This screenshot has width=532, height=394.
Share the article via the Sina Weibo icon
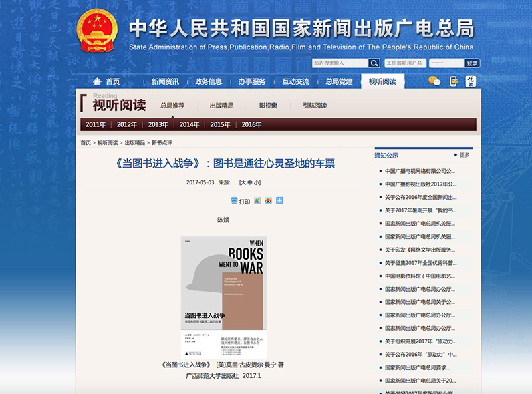coord(268,201)
